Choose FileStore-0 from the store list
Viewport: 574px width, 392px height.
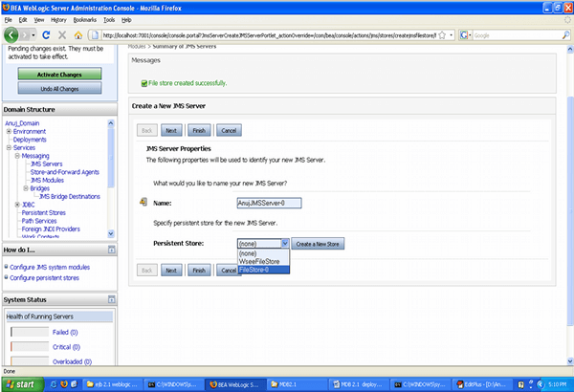[x=259, y=270]
